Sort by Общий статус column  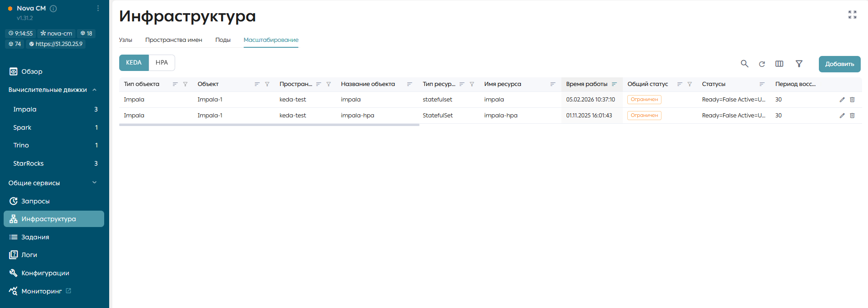click(680, 84)
